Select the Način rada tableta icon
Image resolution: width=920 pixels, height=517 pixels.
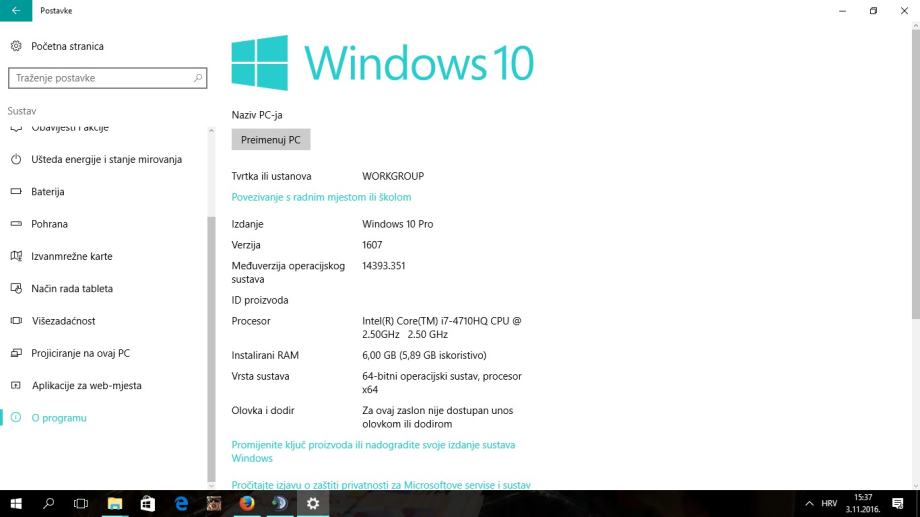16,288
